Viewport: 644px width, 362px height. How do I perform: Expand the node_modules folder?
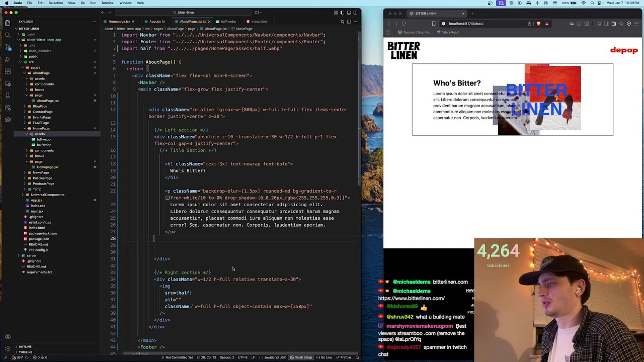[40, 51]
